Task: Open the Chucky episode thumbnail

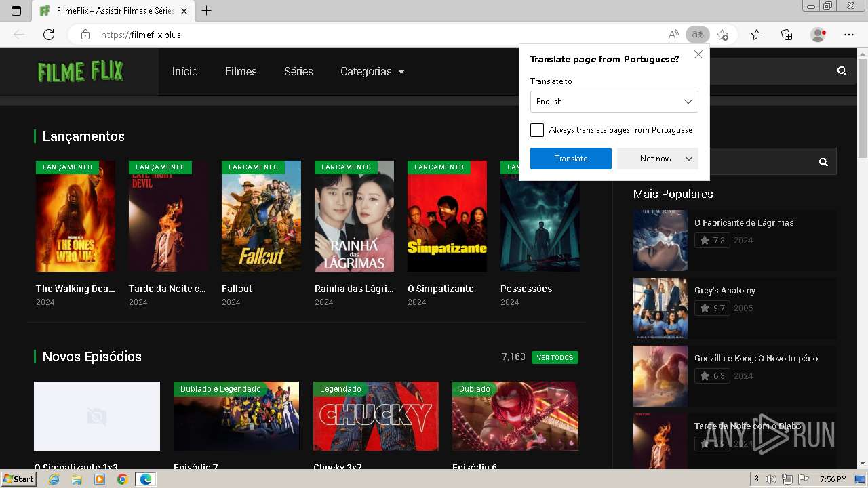Action: click(376, 416)
